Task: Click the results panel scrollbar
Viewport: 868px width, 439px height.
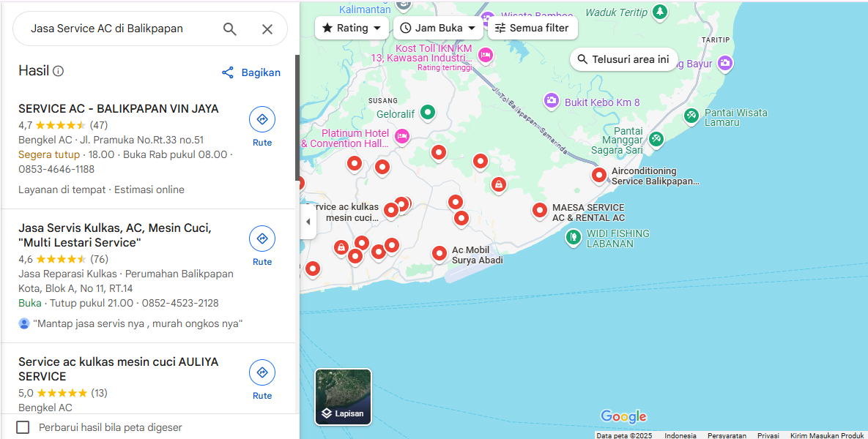Action: [x=297, y=117]
